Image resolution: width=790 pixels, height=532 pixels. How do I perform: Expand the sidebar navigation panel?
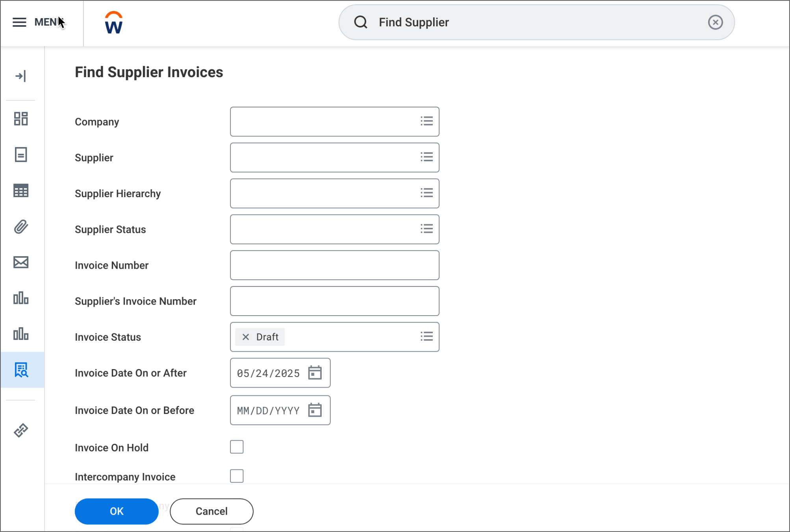[x=21, y=76]
